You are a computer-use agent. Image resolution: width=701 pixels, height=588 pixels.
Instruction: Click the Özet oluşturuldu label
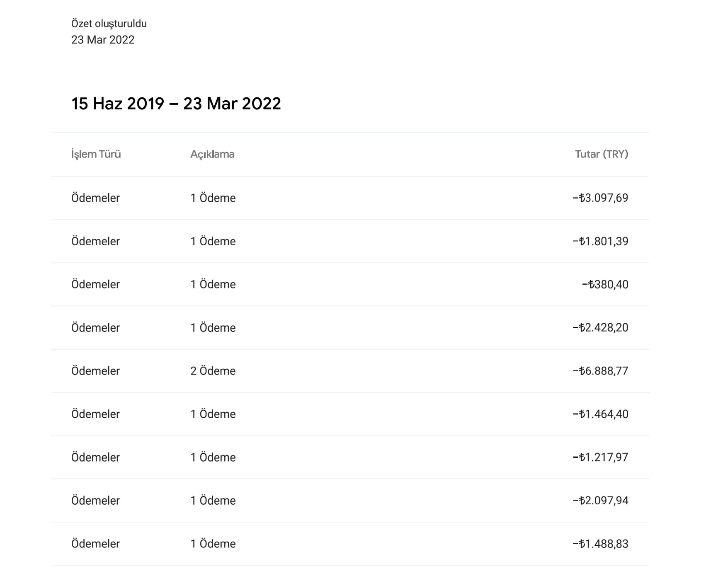pos(109,24)
